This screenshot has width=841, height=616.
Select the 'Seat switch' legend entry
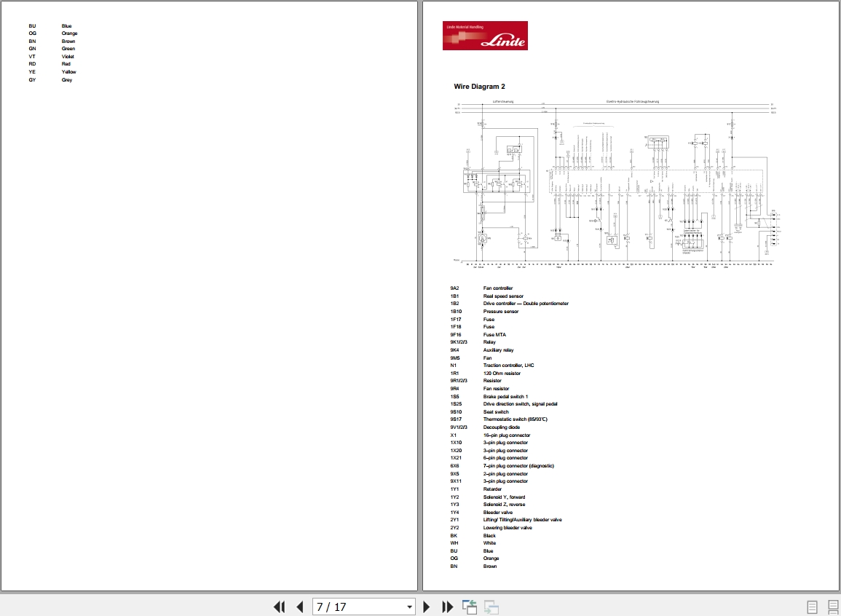[496, 412]
